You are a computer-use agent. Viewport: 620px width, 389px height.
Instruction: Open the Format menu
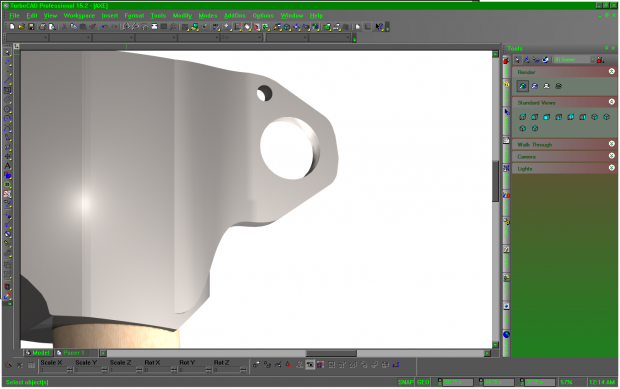pyautogui.click(x=134, y=16)
